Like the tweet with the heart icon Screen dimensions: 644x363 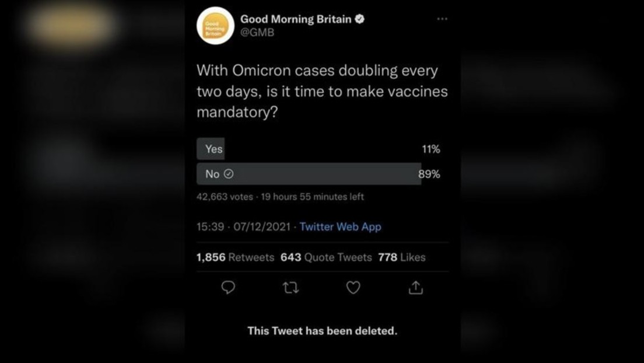(x=353, y=287)
